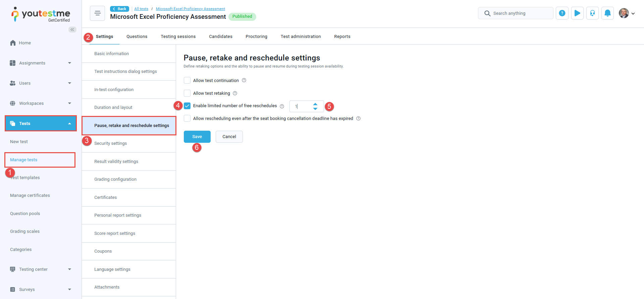
Task: Open Grading configuration
Action: (x=129, y=179)
